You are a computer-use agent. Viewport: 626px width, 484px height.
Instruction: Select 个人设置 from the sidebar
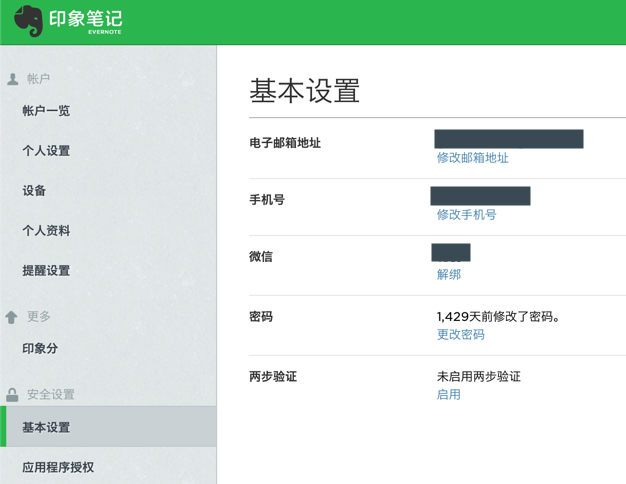(x=46, y=151)
